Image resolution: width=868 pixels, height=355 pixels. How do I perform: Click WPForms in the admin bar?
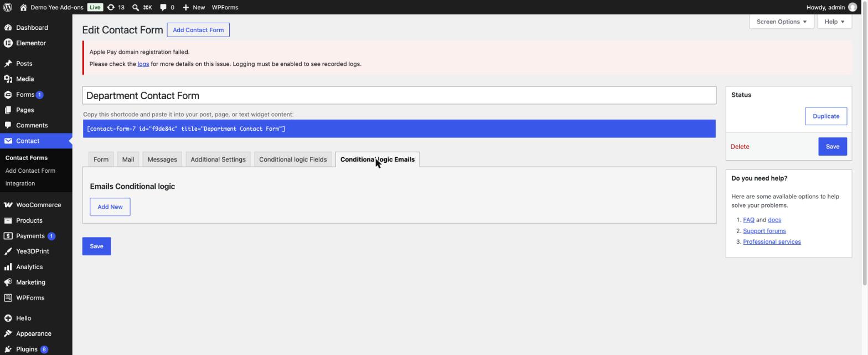(x=225, y=7)
